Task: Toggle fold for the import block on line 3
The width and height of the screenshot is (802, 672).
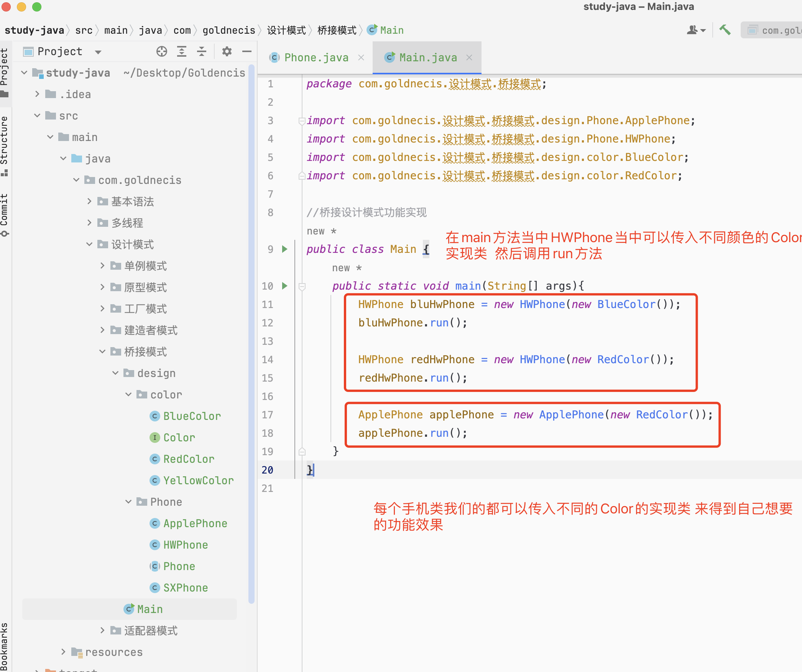Action: tap(302, 121)
